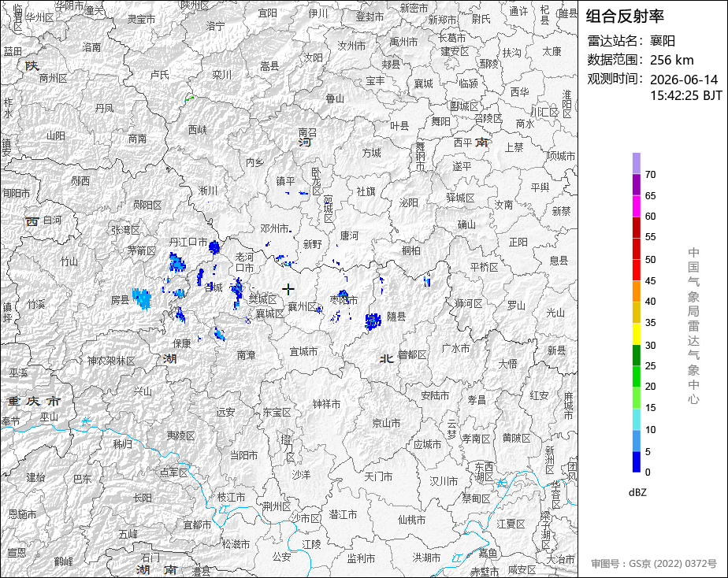
Task: Click the cyan radar echo next to 房县
Action: click(x=142, y=298)
